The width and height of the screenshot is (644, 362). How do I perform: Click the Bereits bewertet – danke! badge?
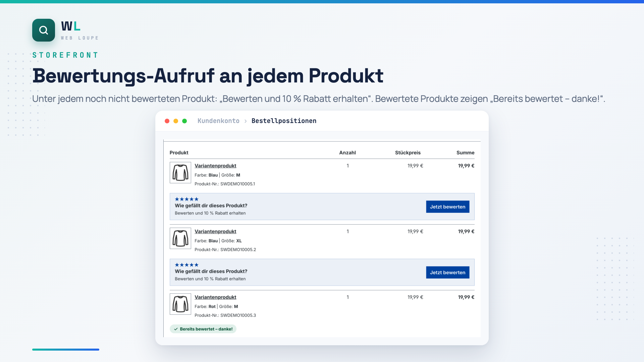pos(203,329)
